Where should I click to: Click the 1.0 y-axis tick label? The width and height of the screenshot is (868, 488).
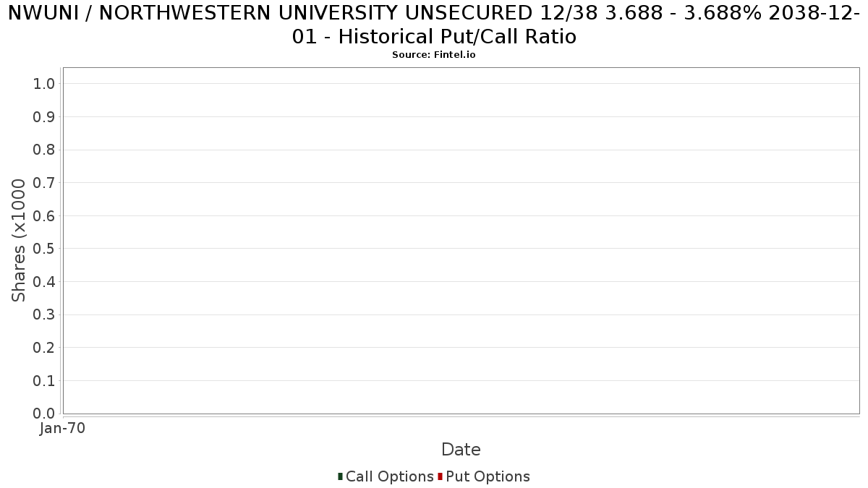pyautogui.click(x=44, y=84)
